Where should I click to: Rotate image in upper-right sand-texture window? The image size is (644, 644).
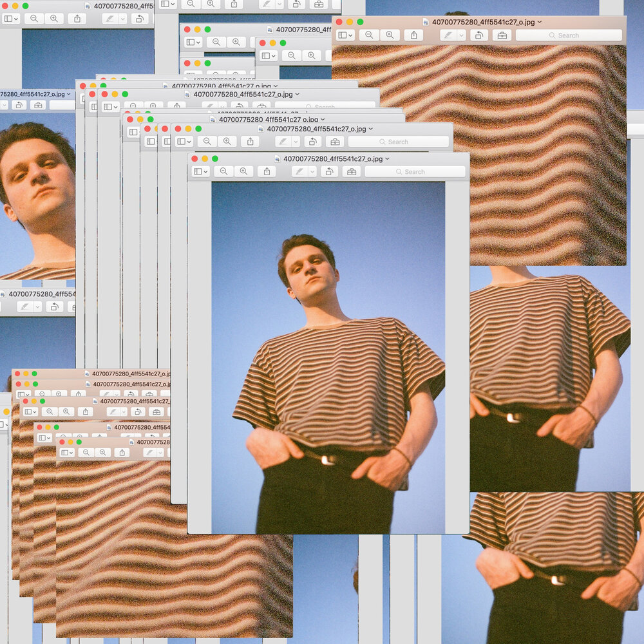478,35
